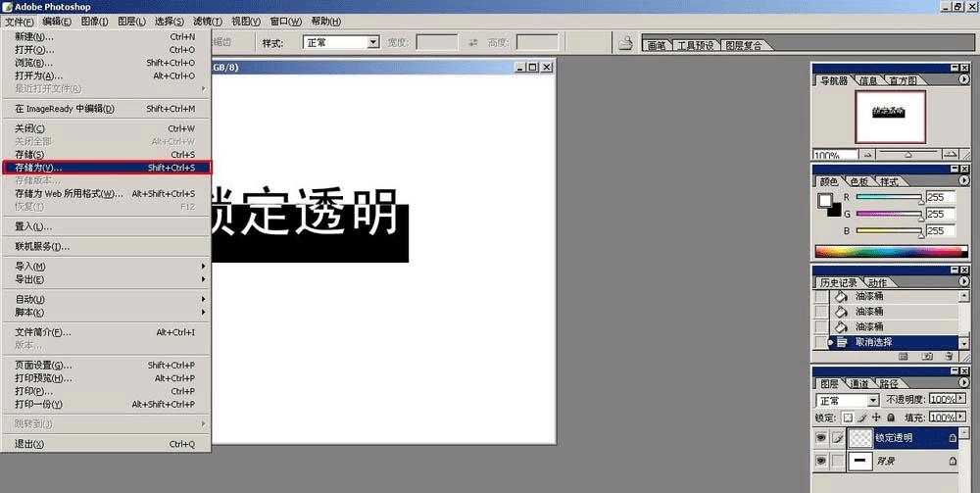The width and height of the screenshot is (980, 493).
Task: Open the Layers panel flyout menu arrow
Action: (x=963, y=382)
